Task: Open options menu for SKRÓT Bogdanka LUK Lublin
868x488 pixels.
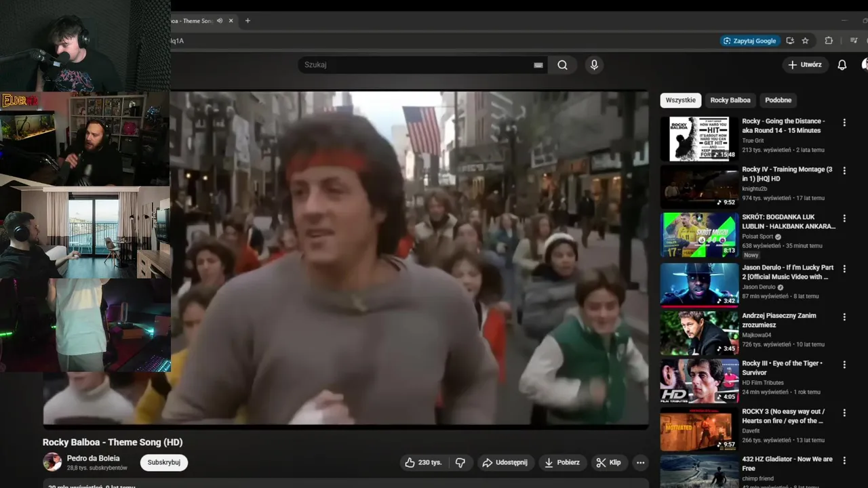Action: pos(844,219)
